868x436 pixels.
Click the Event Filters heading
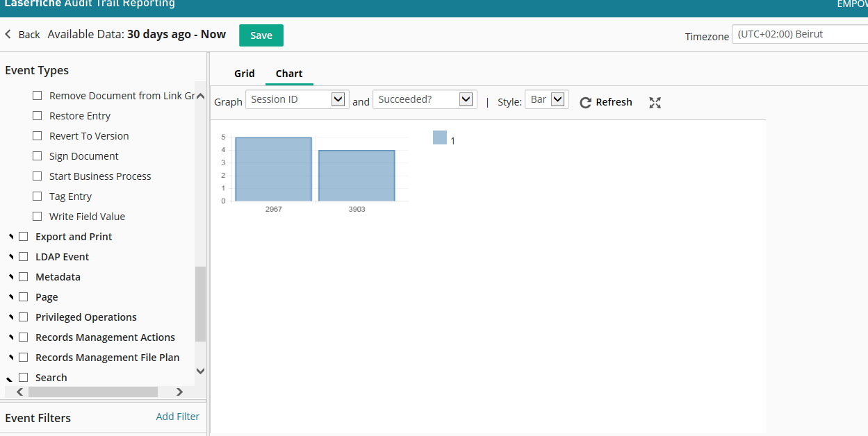tap(38, 418)
